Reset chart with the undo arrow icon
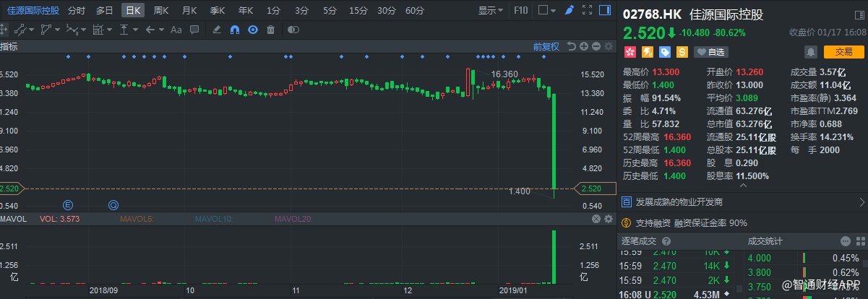 572,46
